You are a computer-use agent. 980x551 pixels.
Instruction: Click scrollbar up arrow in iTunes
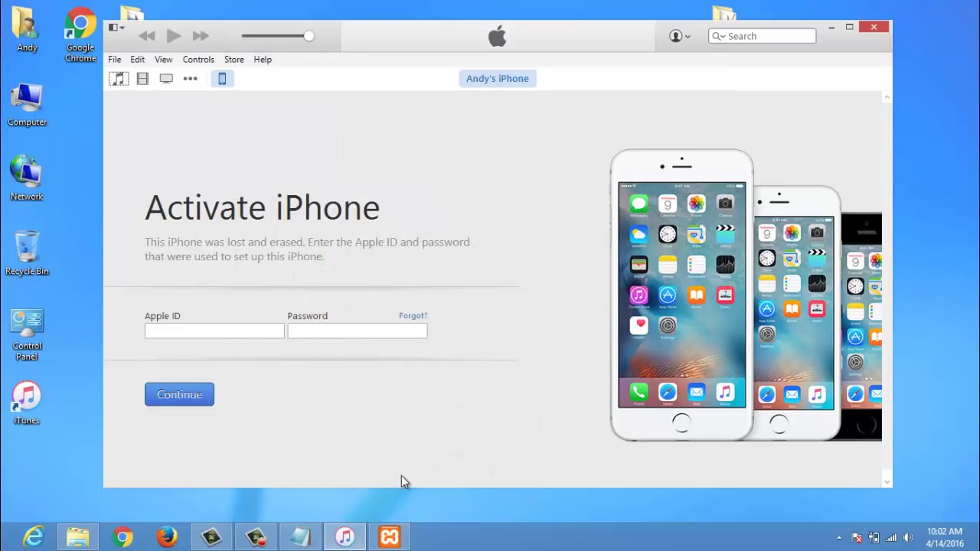click(887, 97)
